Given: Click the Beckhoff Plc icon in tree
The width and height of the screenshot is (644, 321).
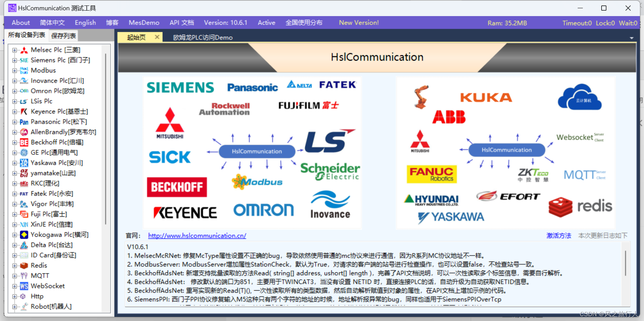Looking at the screenshot, I should 24,142.
